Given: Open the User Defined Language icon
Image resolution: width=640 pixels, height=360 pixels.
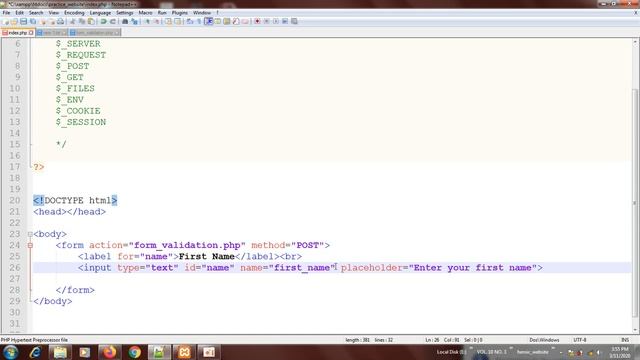Looking at the screenshot, I should (218, 21).
